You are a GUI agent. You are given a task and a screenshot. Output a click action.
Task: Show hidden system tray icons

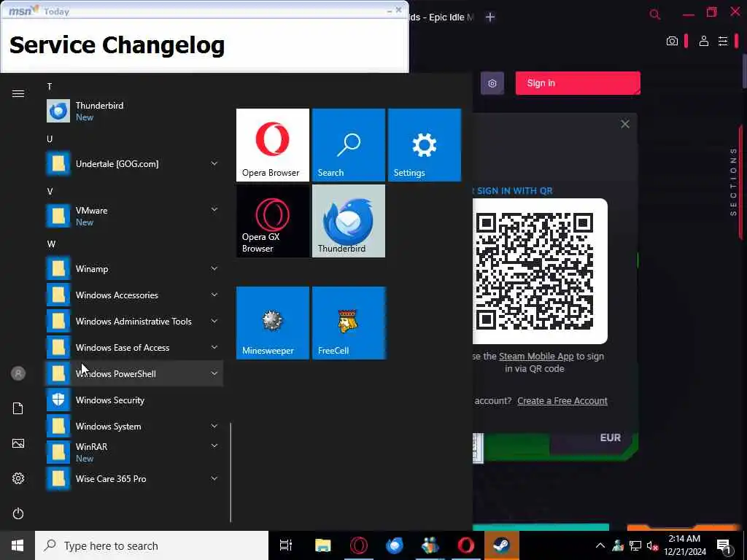click(x=600, y=545)
